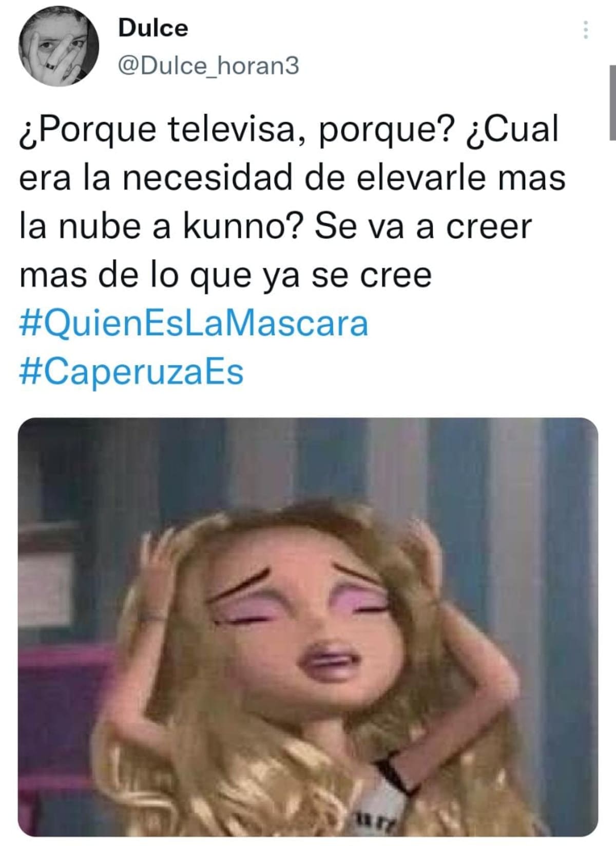616x846 pixels.
Task: Click the gray vertical scrollbar thumb
Action: click(612, 102)
